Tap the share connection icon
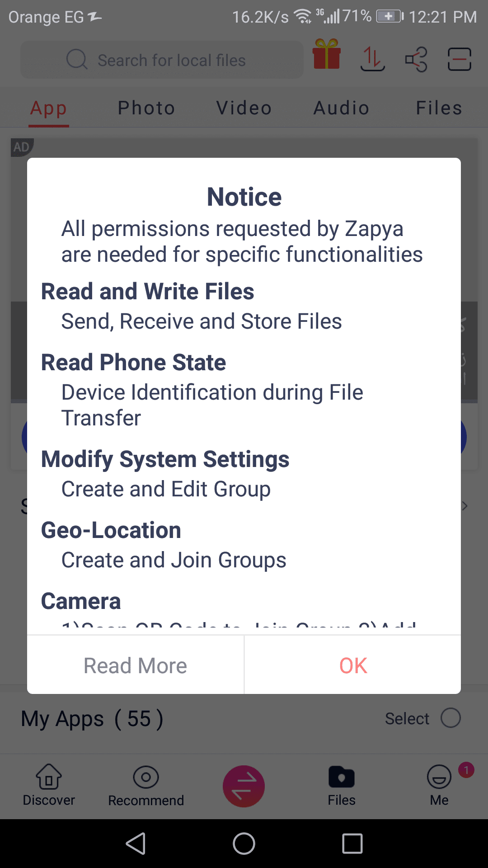This screenshot has width=488, height=868. click(416, 59)
